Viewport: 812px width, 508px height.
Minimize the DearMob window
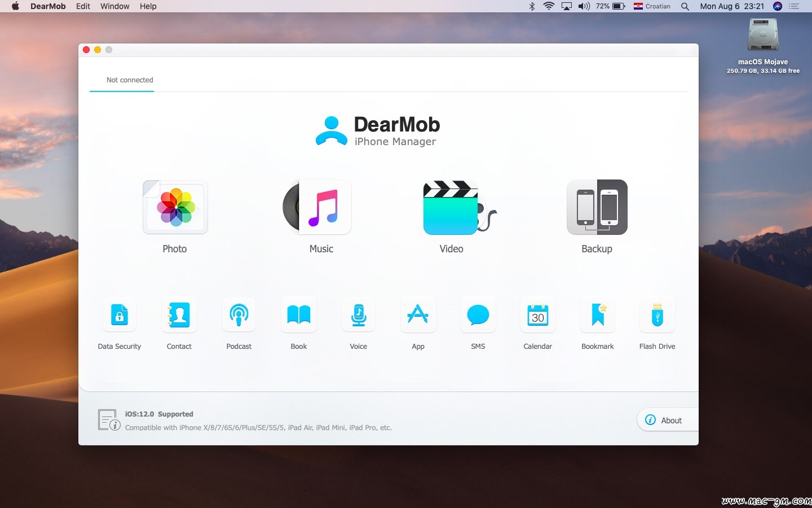click(98, 50)
